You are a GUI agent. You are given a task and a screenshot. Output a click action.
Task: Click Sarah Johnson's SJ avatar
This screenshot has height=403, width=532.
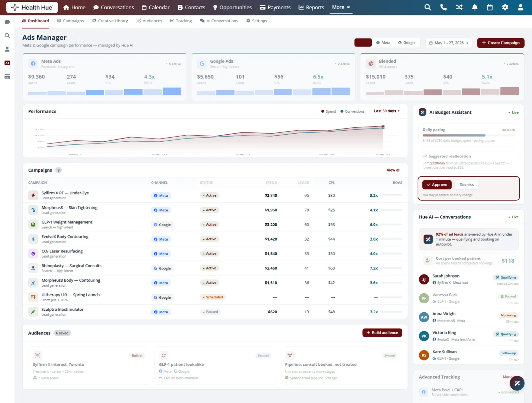click(x=424, y=279)
